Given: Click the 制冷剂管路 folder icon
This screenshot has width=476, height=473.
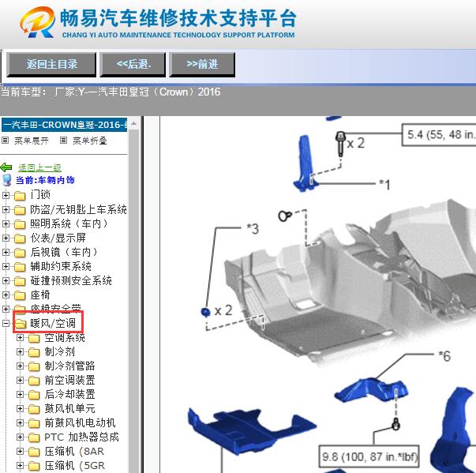Looking at the screenshot, I should 34,366.
